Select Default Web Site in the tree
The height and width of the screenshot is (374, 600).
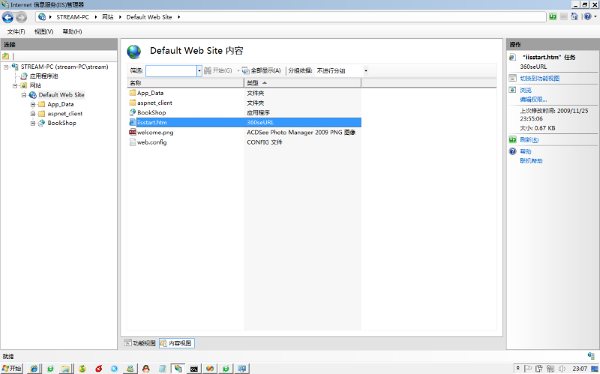click(x=61, y=95)
